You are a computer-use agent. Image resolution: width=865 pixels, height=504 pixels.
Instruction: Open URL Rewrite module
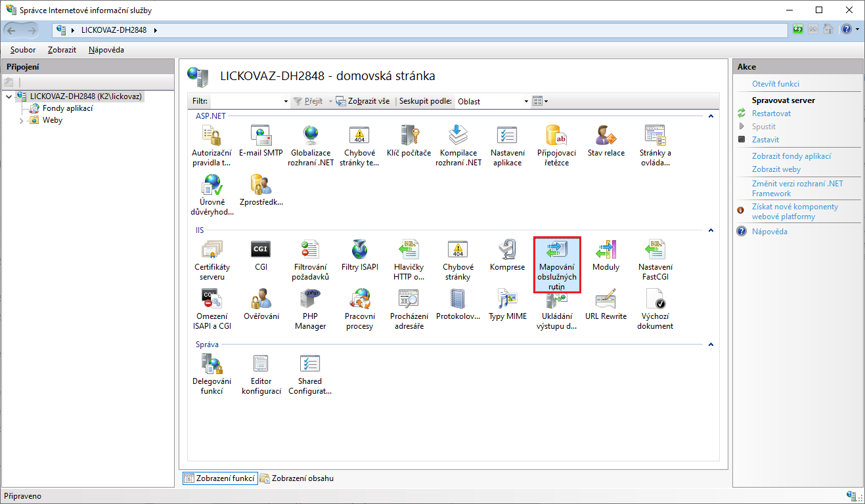tap(606, 304)
